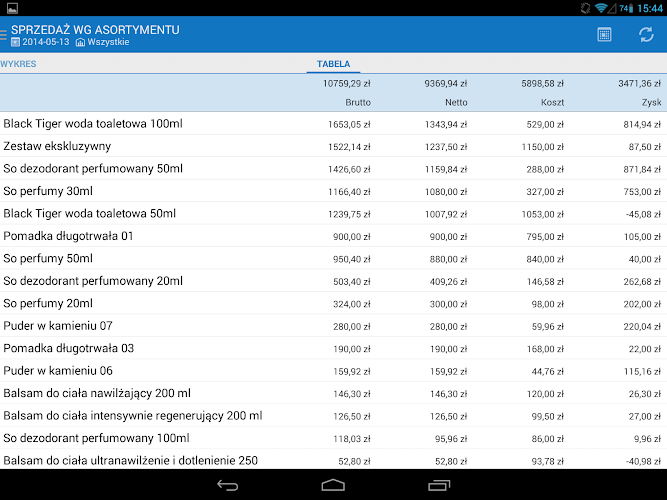The image size is (667, 500).
Task: Tap the store icon beside Wszystkie
Action: (x=80, y=42)
